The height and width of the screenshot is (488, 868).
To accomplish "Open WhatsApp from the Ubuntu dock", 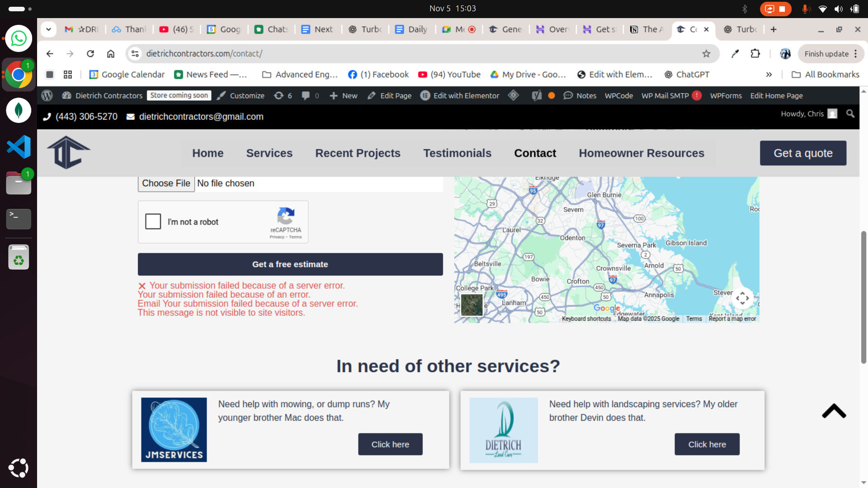I will click(x=19, y=38).
